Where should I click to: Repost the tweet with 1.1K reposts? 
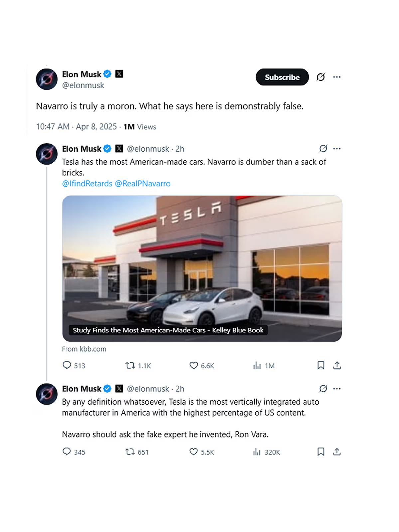coord(130,366)
